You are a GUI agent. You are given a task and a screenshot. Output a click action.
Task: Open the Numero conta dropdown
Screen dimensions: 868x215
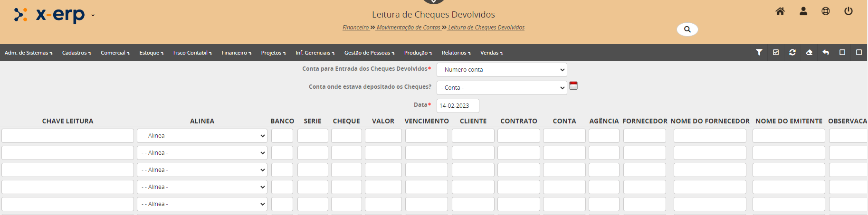click(501, 70)
